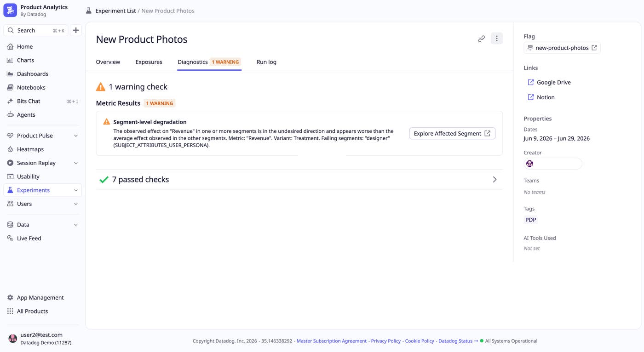Open All Products grid

pos(42,311)
